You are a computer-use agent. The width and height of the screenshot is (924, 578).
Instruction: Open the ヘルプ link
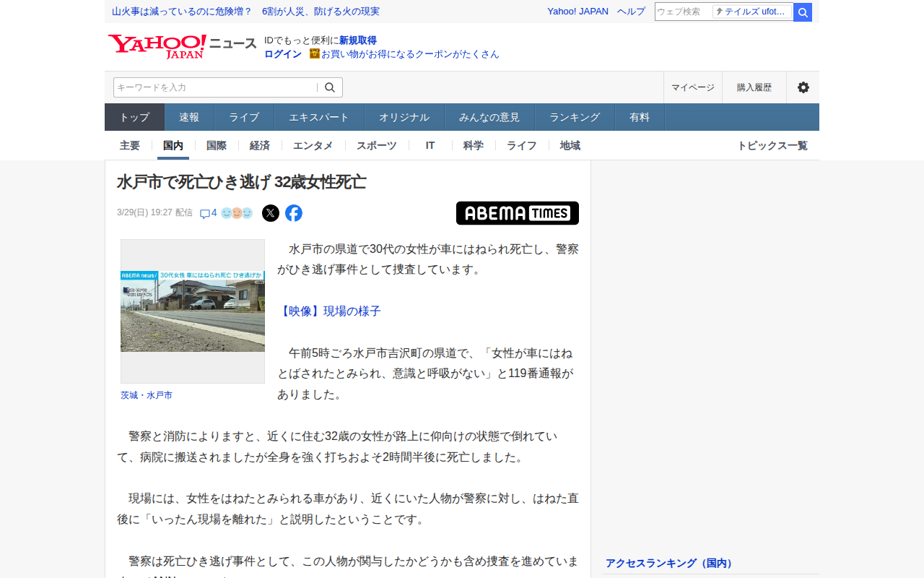[631, 11]
